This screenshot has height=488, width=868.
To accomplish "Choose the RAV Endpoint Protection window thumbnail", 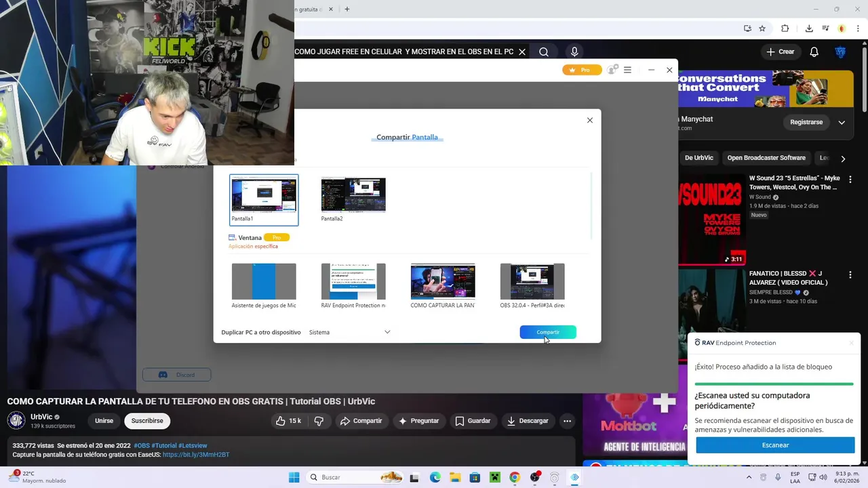I will pyautogui.click(x=353, y=286).
